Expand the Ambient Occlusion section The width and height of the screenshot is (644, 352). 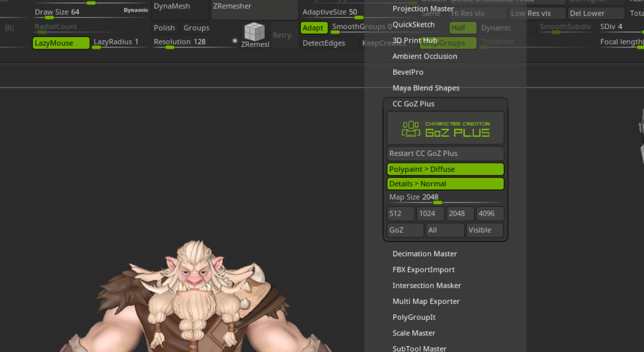tap(424, 56)
